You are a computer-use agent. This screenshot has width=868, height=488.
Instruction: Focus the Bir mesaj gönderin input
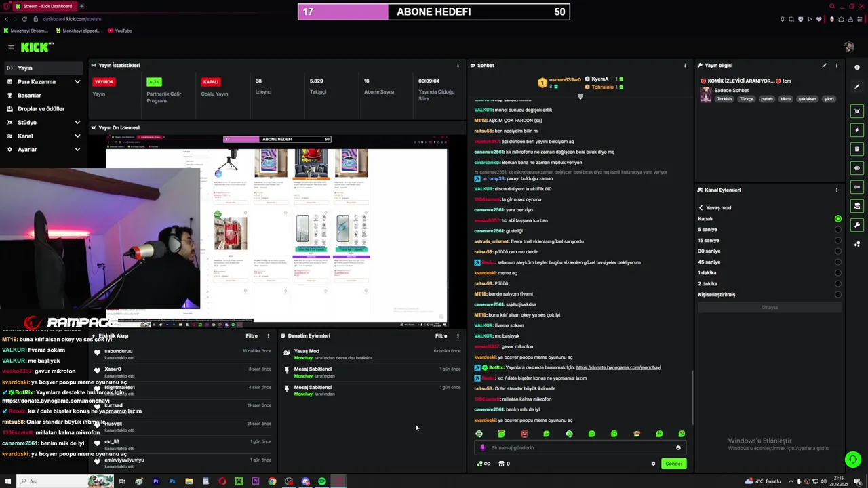[x=580, y=447]
